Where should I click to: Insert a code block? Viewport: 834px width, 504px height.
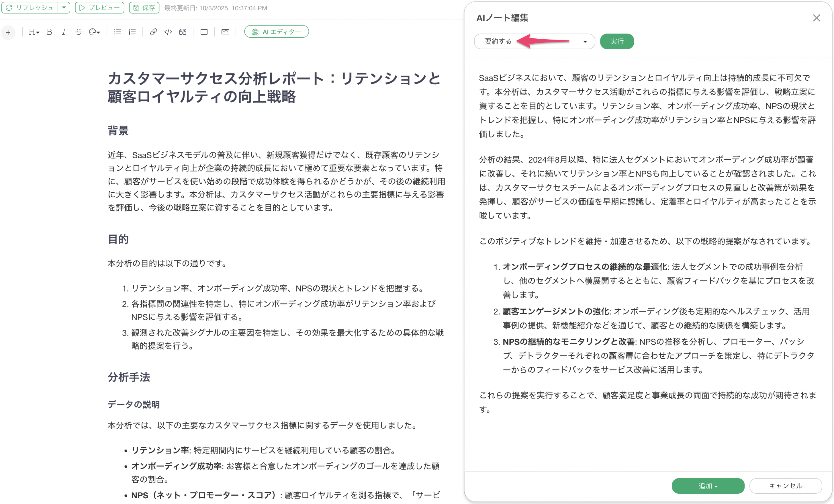(168, 32)
